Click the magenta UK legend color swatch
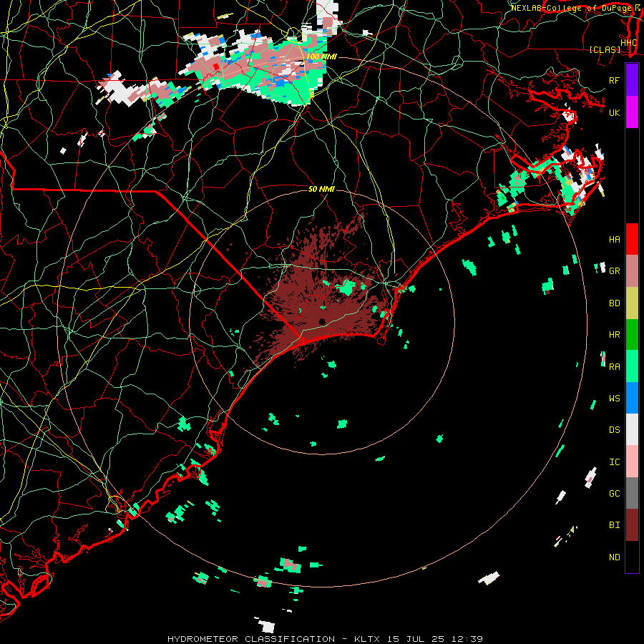This screenshot has width=644, height=644. (632, 112)
